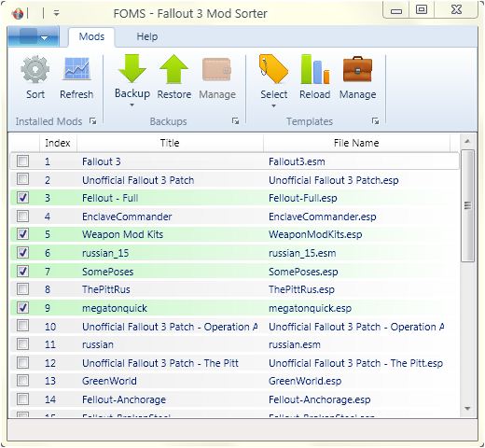Click the green Restore up-arrow icon
Viewport: 485px width, 448px height.
(x=173, y=69)
